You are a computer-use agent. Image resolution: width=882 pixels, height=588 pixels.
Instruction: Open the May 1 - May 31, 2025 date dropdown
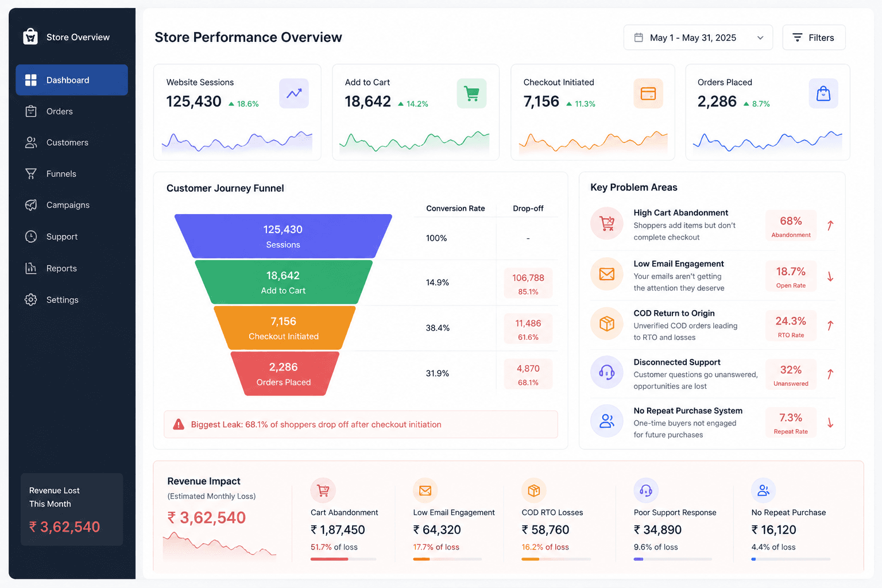click(698, 37)
